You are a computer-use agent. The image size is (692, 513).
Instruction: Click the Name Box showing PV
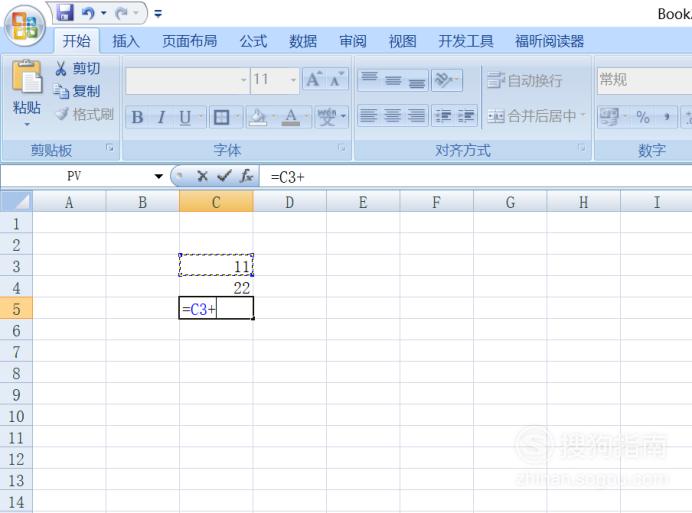coord(76,176)
